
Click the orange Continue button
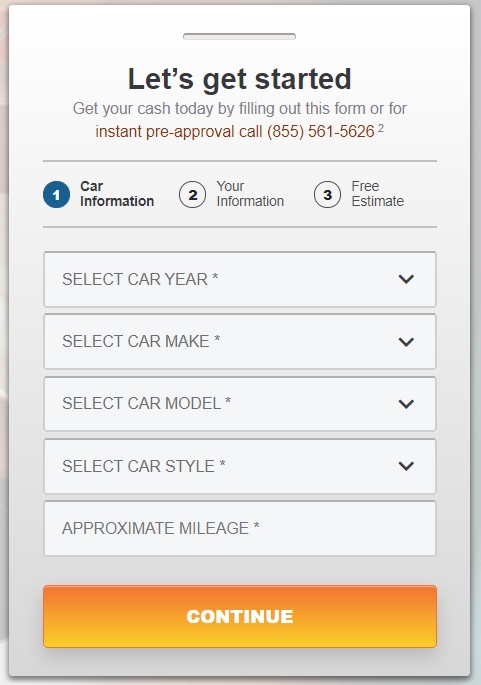click(240, 616)
